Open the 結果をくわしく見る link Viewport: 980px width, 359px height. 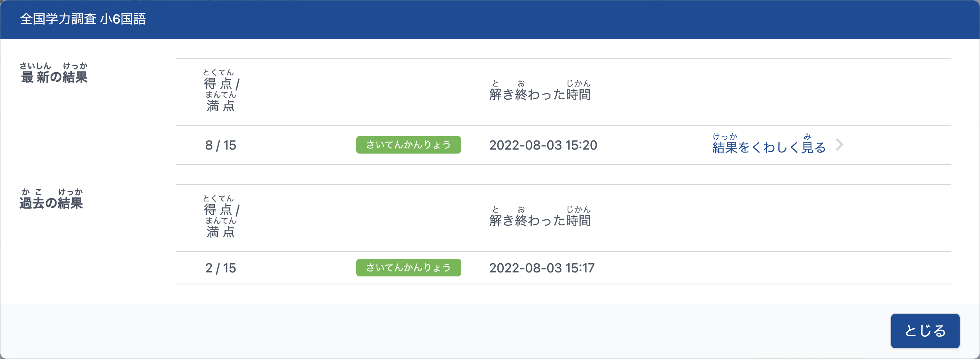click(769, 144)
